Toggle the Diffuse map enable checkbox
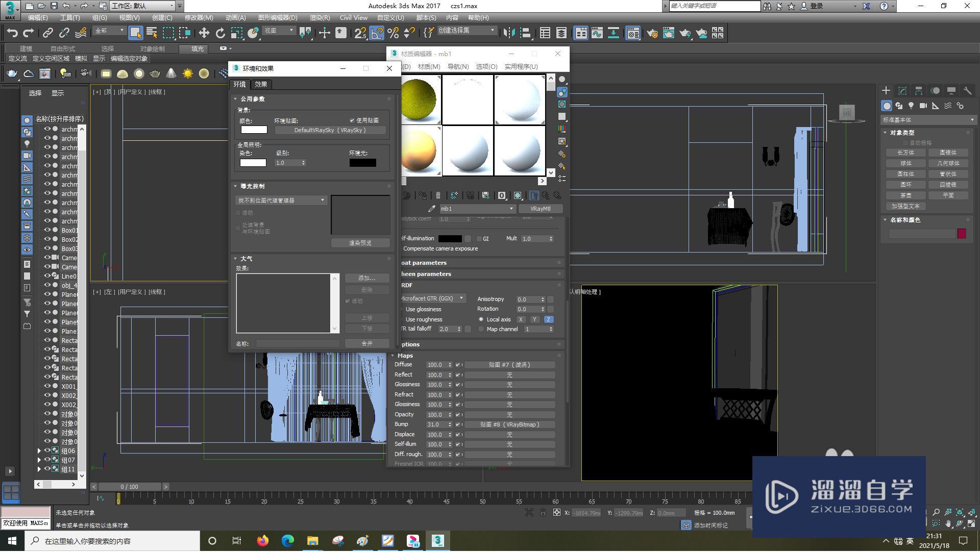 point(458,365)
